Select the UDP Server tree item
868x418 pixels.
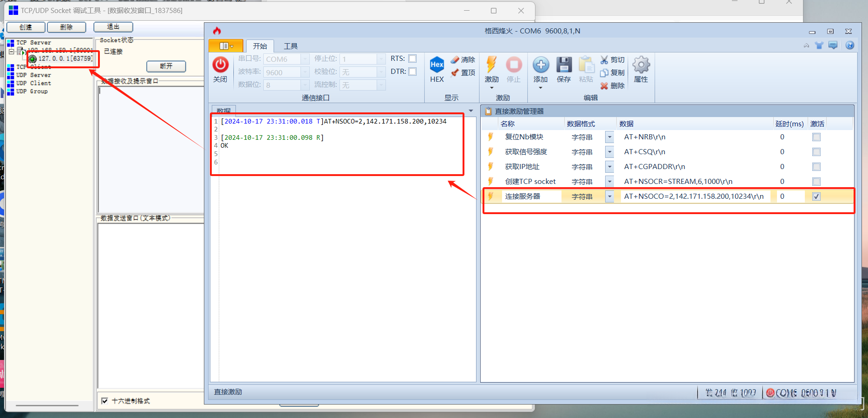[x=33, y=75]
